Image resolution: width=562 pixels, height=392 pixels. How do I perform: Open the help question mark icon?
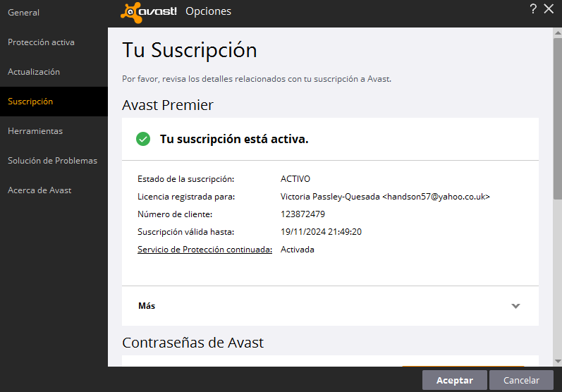(533, 8)
